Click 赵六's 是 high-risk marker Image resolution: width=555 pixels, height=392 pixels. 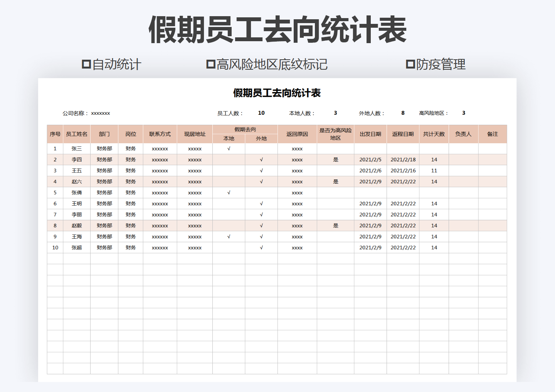(335, 181)
